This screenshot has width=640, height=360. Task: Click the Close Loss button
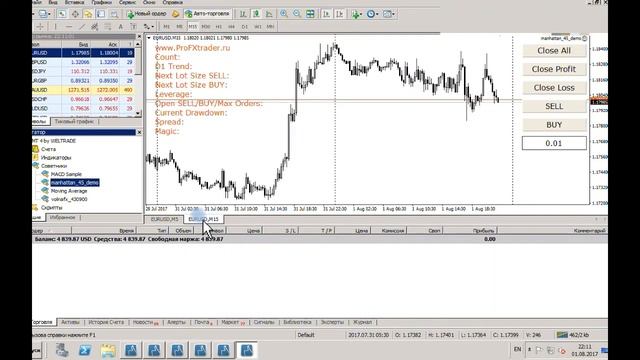pos(554,88)
